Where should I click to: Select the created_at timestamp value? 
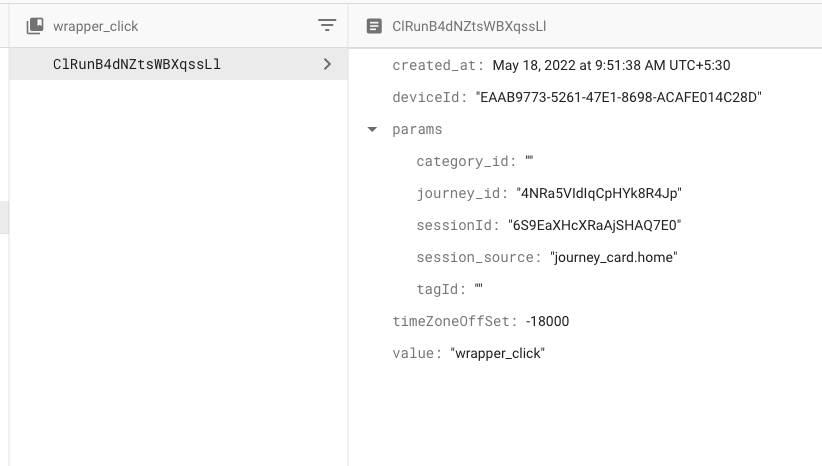(611, 66)
